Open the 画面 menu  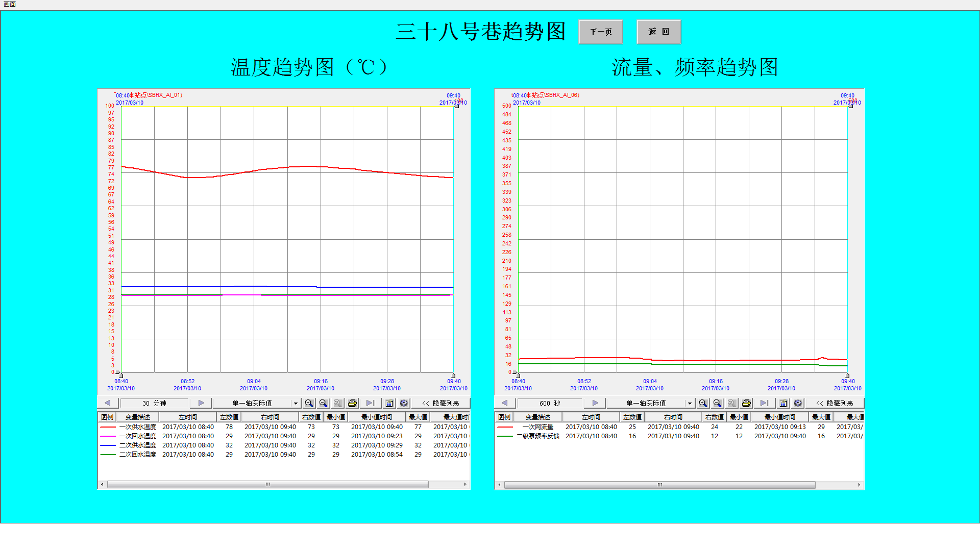(x=10, y=4)
